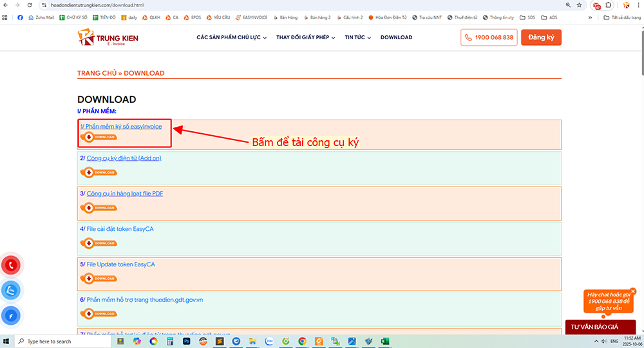Open Google Chrome from the taskbar
This screenshot has width=644, height=348.
302,341
